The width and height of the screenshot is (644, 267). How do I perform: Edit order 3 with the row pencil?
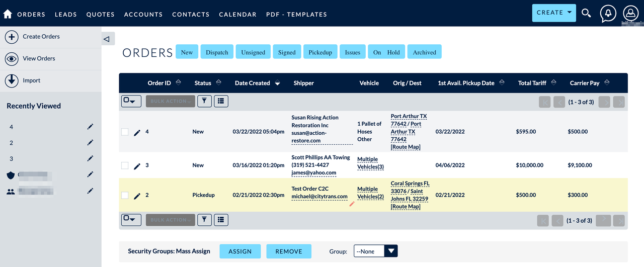coord(137,165)
